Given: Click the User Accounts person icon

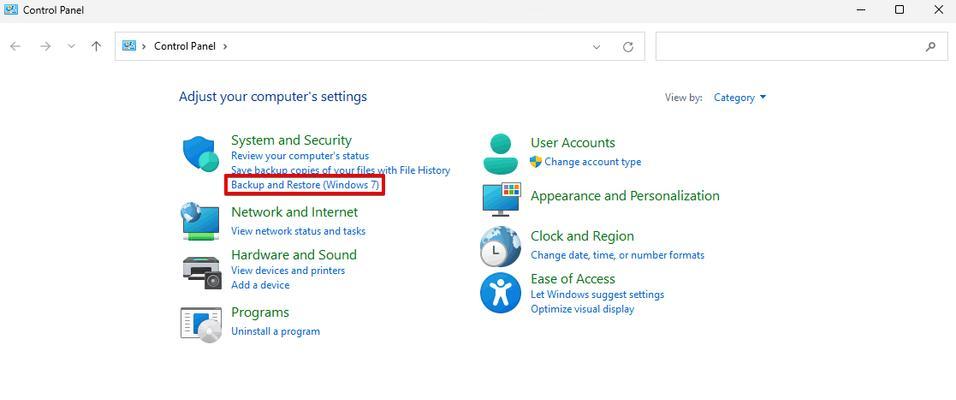Looking at the screenshot, I should pos(500,154).
